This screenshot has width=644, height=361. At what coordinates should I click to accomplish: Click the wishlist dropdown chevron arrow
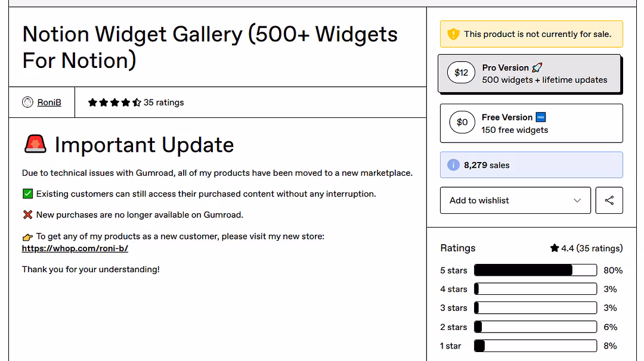(577, 200)
